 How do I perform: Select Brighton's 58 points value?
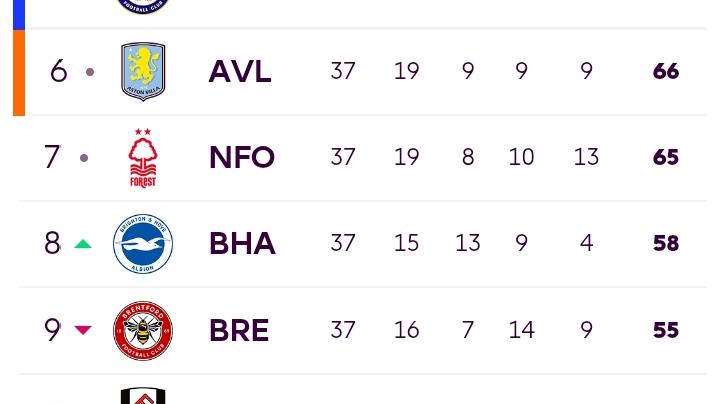coord(666,243)
